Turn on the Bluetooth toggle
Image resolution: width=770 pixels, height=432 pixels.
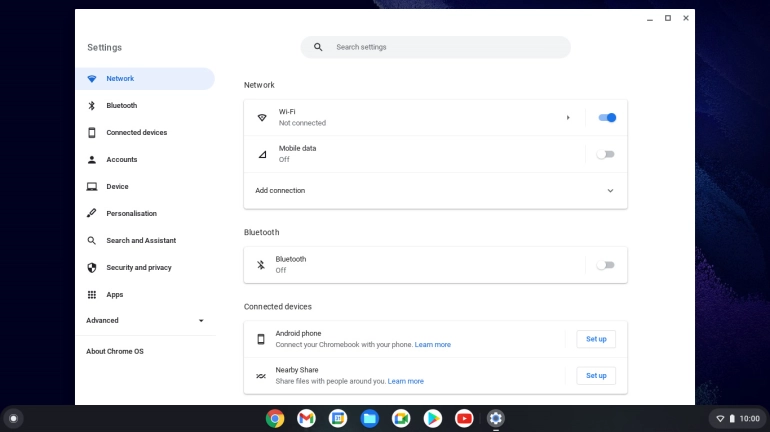click(605, 265)
